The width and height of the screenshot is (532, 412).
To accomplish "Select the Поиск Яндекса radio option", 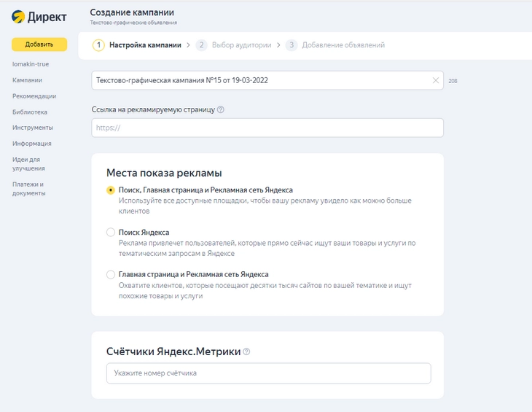I will tap(111, 232).
